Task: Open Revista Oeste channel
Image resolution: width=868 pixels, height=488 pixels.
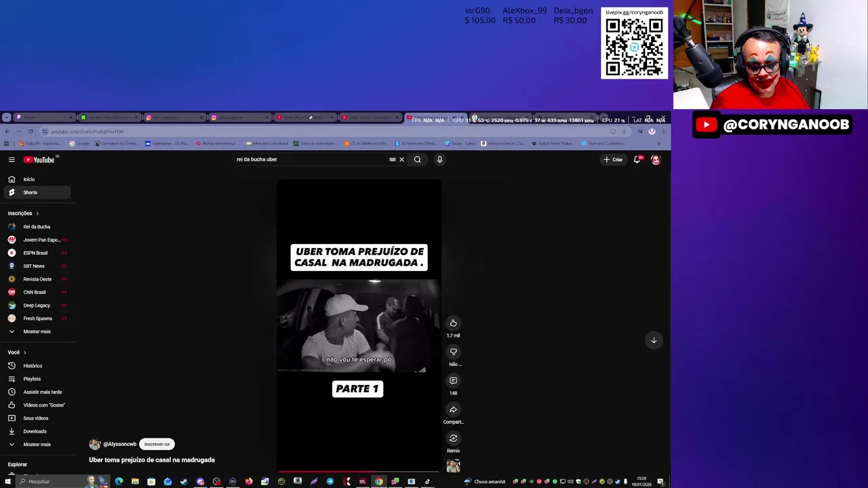Action: pyautogui.click(x=37, y=279)
